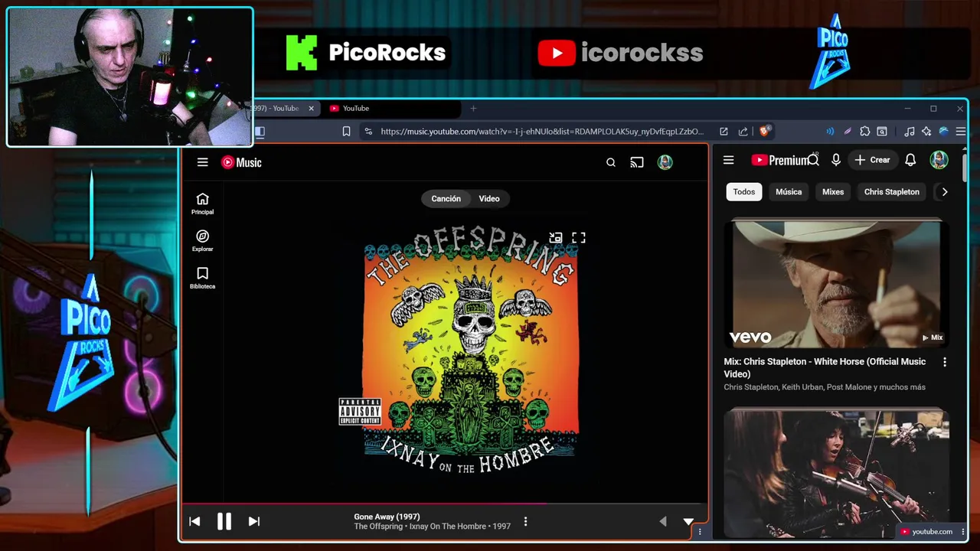Open the feather extension icon
Image resolution: width=980 pixels, height=551 pixels.
(848, 132)
